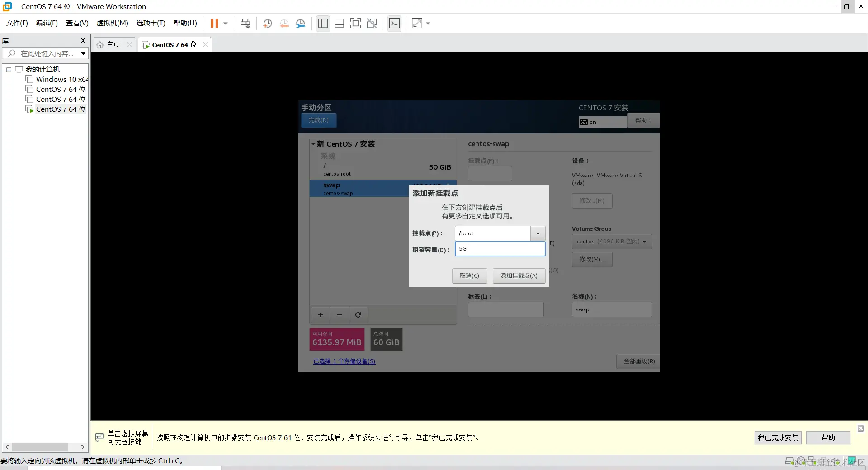The image size is (868, 470).
Task: Click the 挂载点 /boot combo field
Action: (x=493, y=233)
